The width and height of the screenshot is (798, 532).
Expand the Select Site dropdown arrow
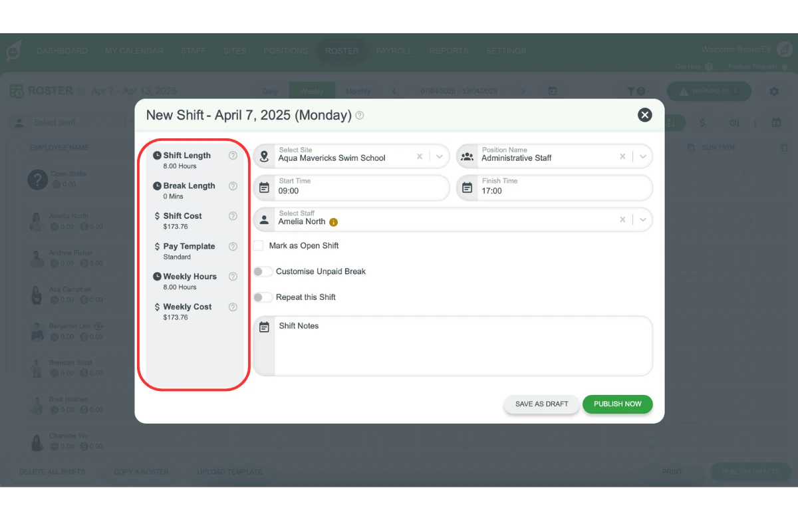pos(440,157)
